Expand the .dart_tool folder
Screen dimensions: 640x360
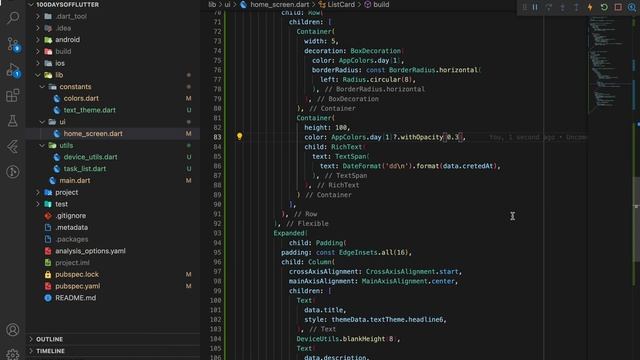(x=38, y=16)
